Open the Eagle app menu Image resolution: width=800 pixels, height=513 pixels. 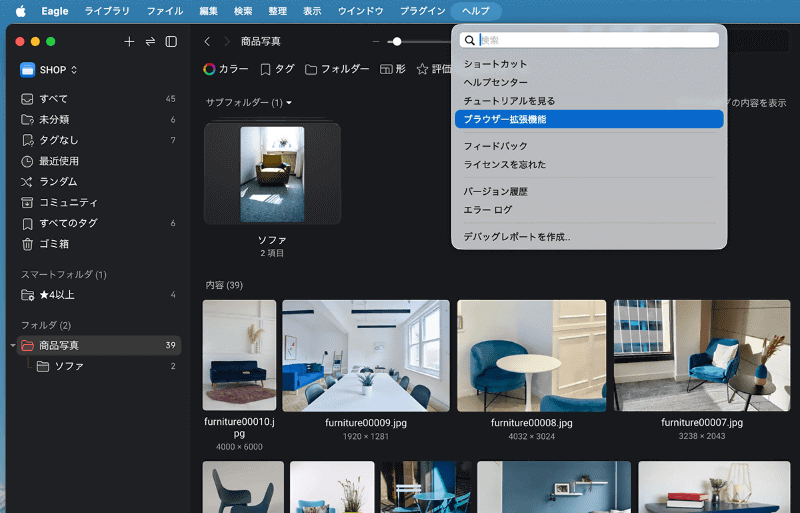[55, 11]
